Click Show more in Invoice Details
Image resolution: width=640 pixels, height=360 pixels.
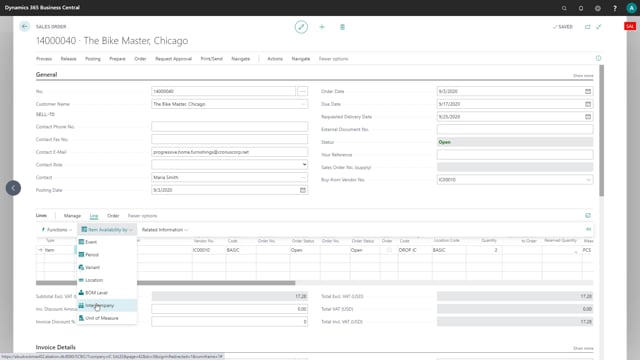pos(583,348)
